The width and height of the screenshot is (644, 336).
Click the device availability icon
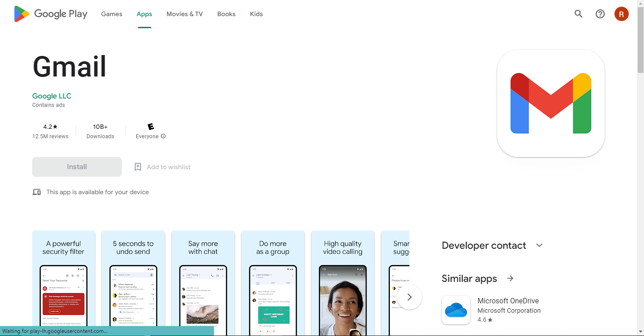(37, 192)
